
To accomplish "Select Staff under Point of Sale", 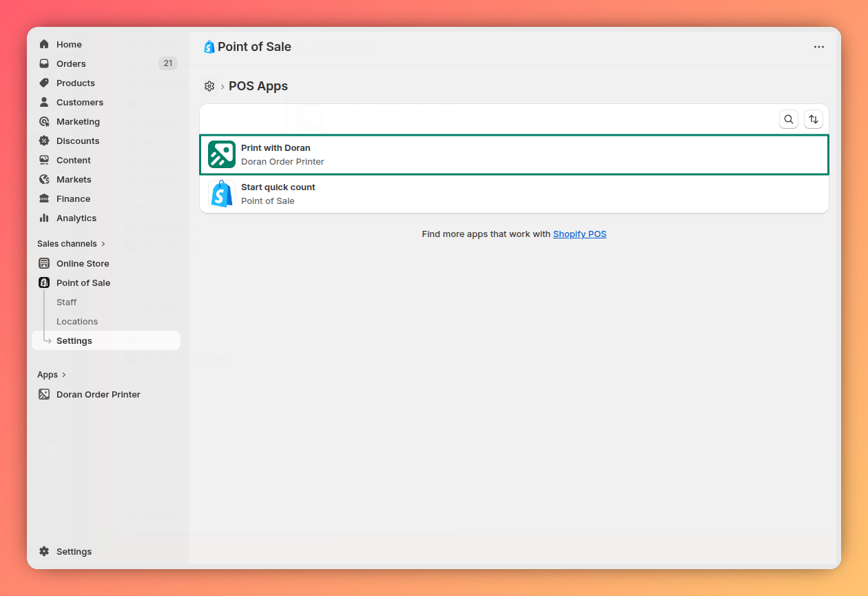I will pyautogui.click(x=67, y=302).
